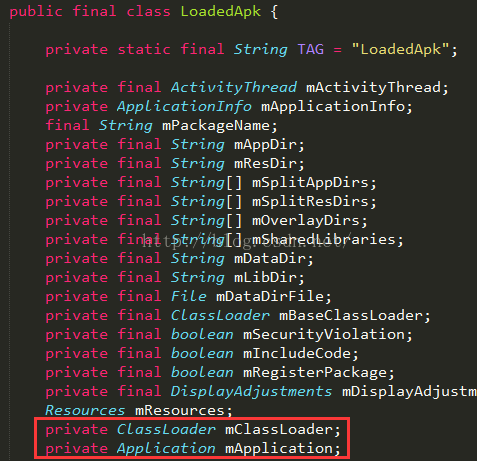The width and height of the screenshot is (477, 461).
Task: Click the mOverlayDirs field name
Action: click(x=306, y=221)
